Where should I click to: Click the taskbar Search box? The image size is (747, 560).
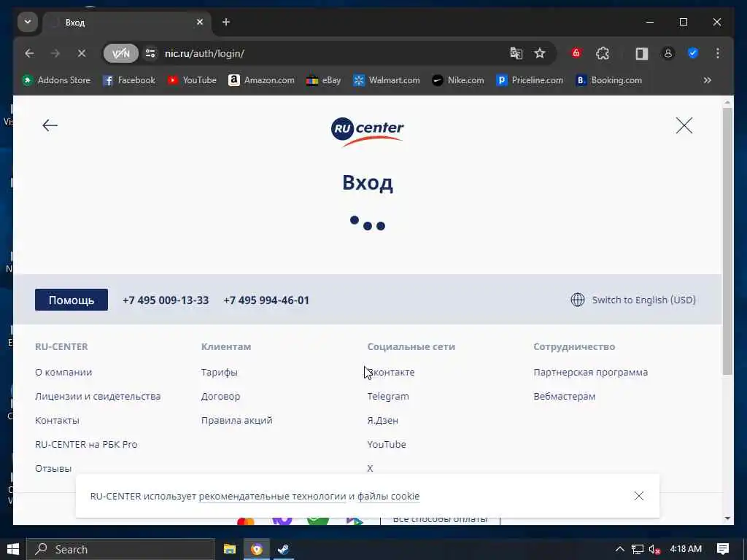(120, 549)
